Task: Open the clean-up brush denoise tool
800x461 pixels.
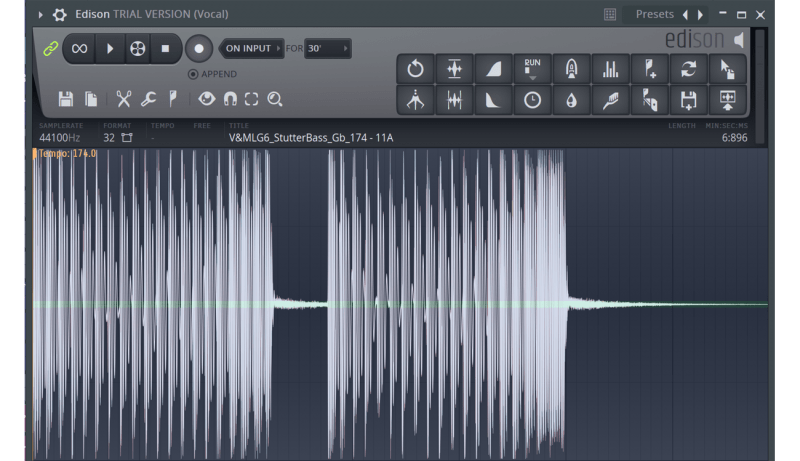Action: [x=610, y=100]
